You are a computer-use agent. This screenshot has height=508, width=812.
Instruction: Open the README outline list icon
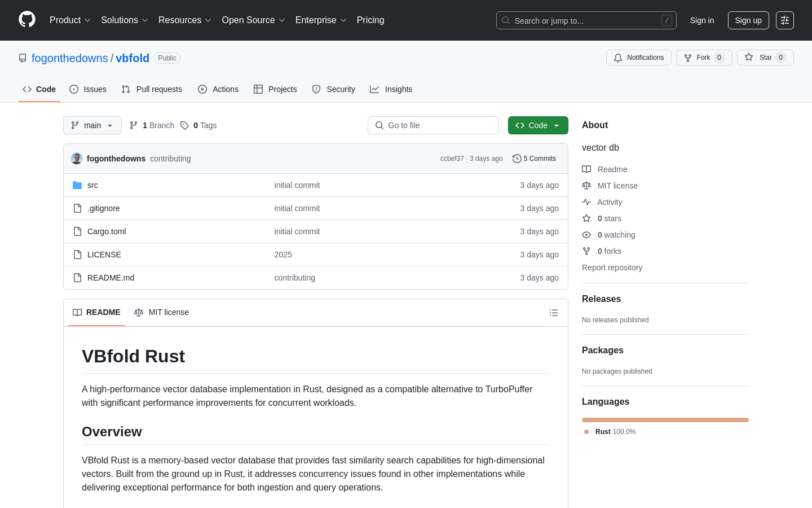(554, 313)
